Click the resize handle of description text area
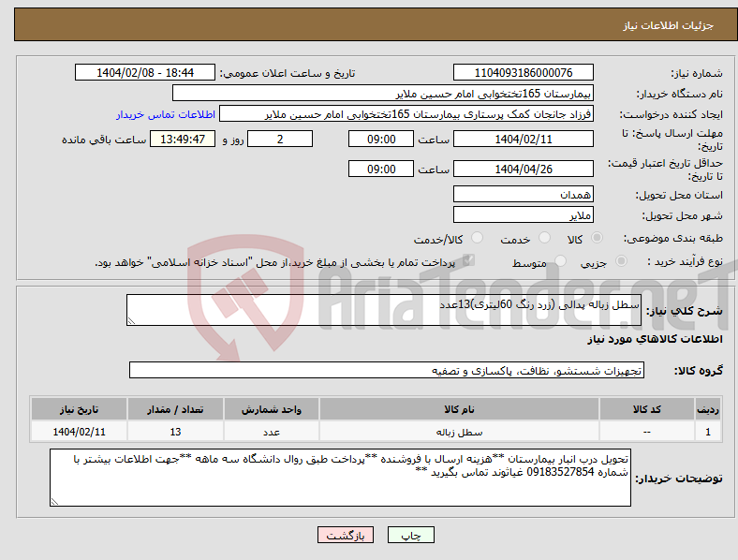Image resolution: width=738 pixels, height=560 pixels. coord(131,321)
